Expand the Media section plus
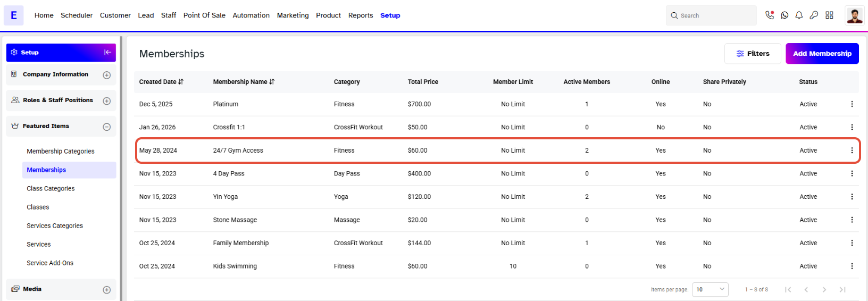The height and width of the screenshot is (301, 868). (106, 290)
